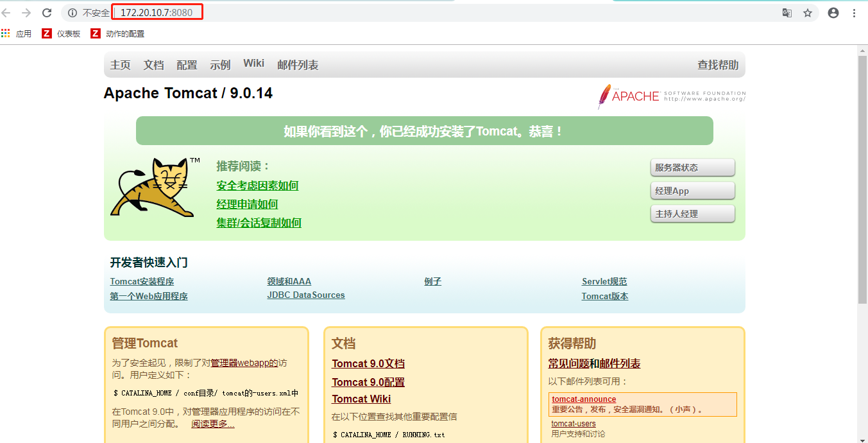Screen dimensions: 868x443
Task: Open the 经理申请如何 link
Action: click(x=247, y=204)
